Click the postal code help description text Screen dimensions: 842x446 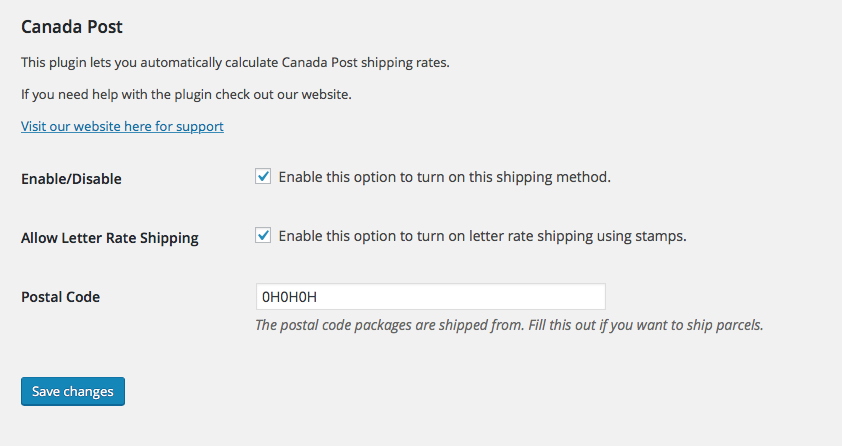509,325
